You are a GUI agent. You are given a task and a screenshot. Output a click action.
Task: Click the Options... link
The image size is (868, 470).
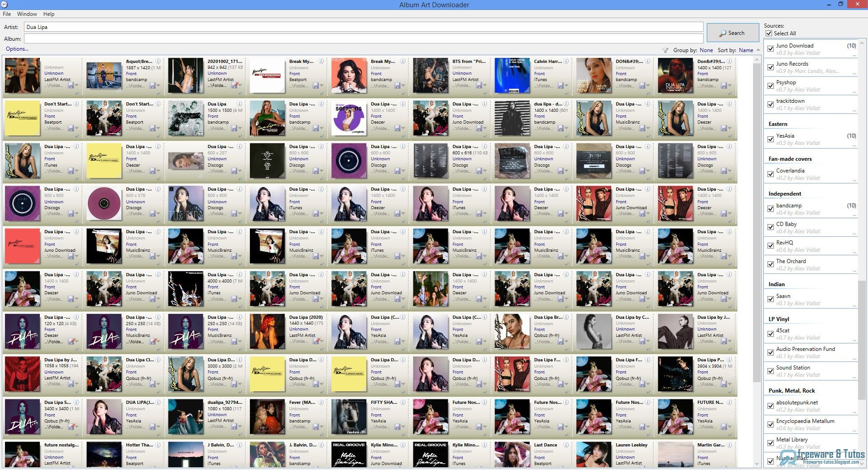click(17, 48)
